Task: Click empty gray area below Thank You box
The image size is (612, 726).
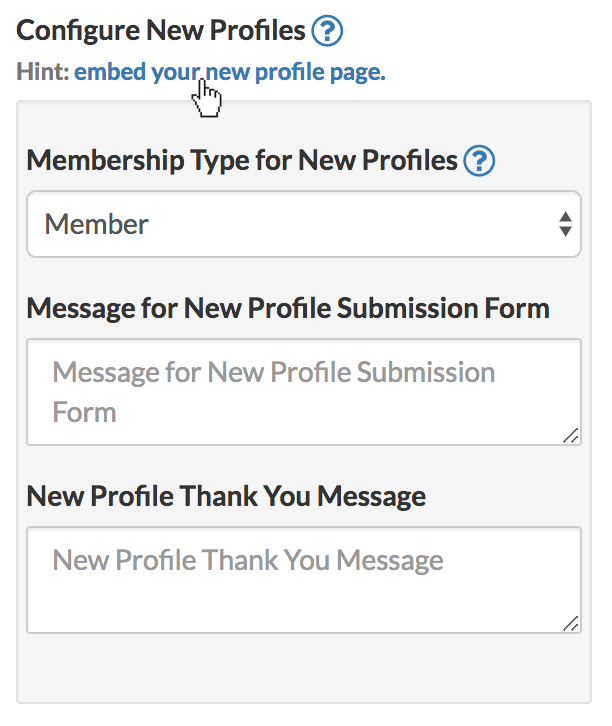Action: click(303, 668)
